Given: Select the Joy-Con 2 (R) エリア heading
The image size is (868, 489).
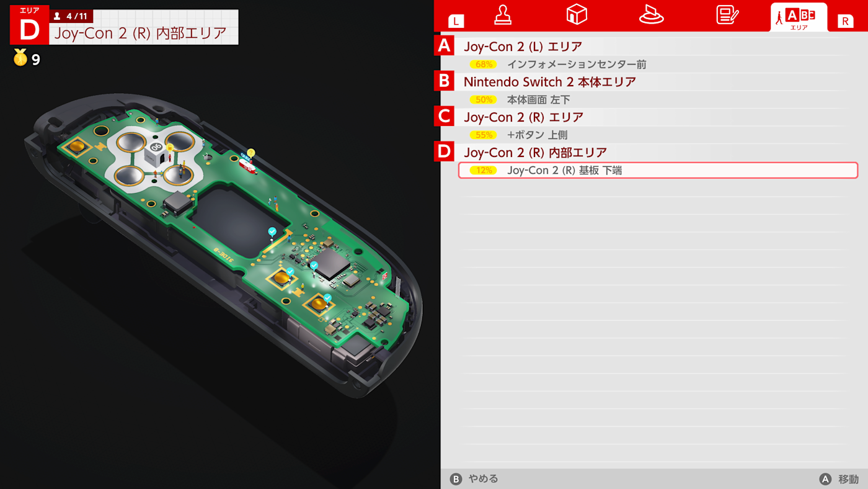Looking at the screenshot, I should point(523,117).
